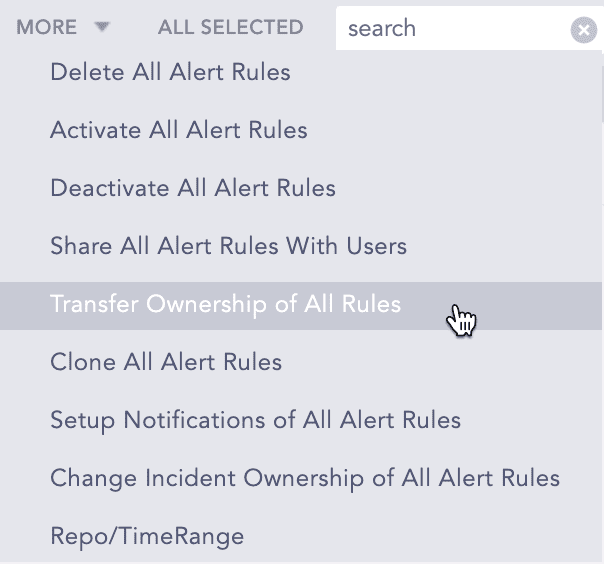Click the ALL SELECTED label

tap(230, 28)
